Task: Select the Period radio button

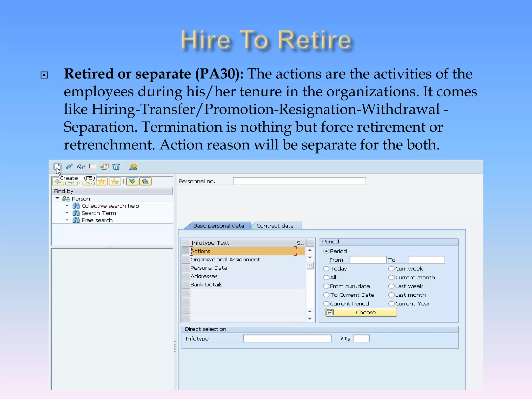Action: point(326,251)
